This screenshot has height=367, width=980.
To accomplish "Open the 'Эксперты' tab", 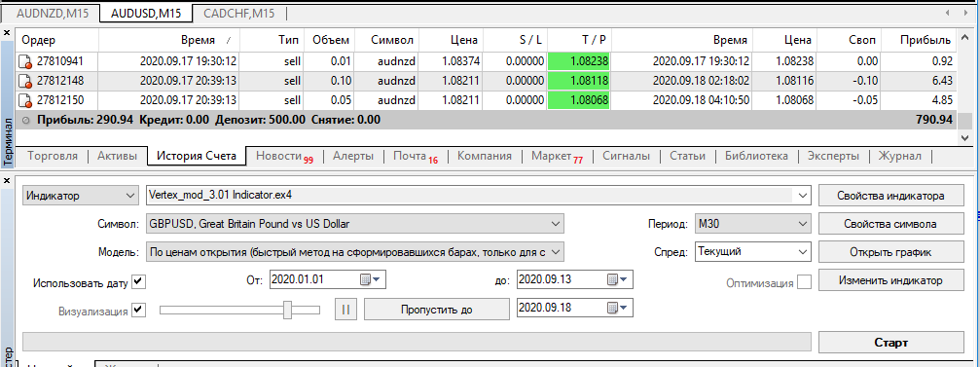I will pyautogui.click(x=832, y=156).
